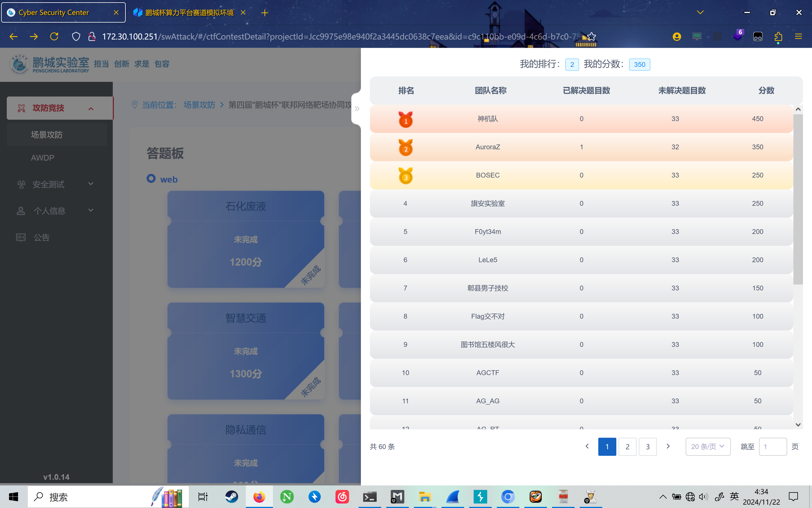The width and height of the screenshot is (812, 508).
Task: Open the 20 条/页 page size dropdown
Action: coord(708,446)
